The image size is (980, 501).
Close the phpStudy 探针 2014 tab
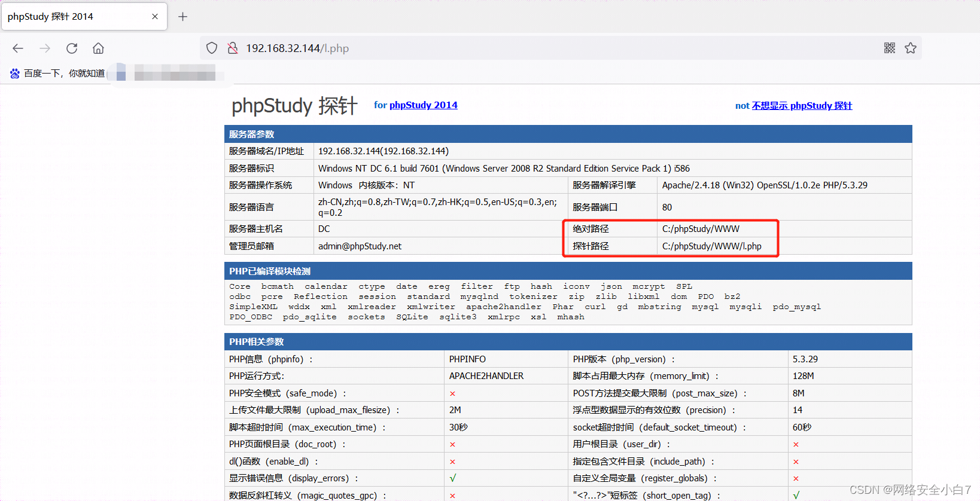tap(155, 17)
